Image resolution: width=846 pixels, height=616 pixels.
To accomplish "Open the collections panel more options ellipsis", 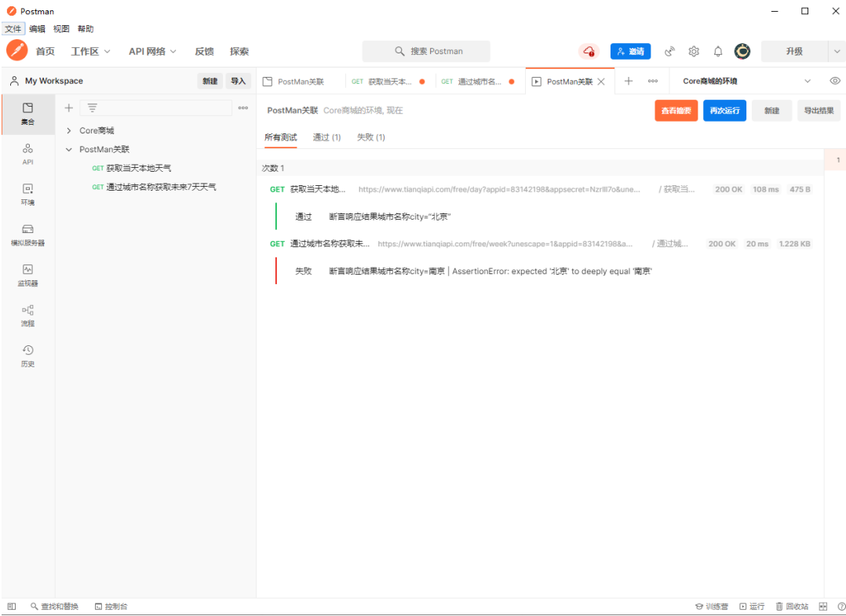I will pyautogui.click(x=243, y=108).
